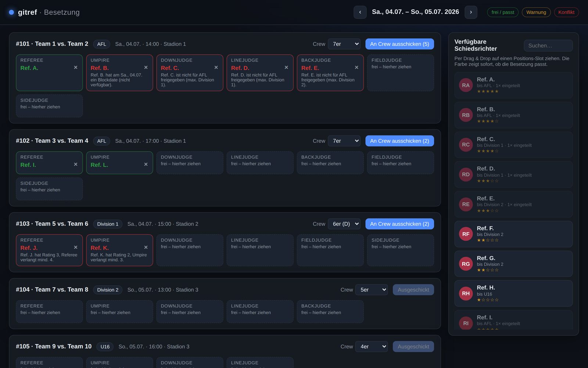This screenshot has width=588, height=368.
Task: Remove Ref. L. from game #102
Action: pos(146,164)
